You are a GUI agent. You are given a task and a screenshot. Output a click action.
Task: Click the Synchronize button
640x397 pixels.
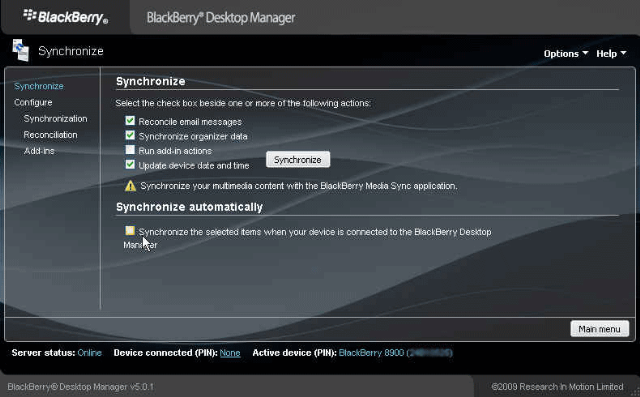pos(298,160)
